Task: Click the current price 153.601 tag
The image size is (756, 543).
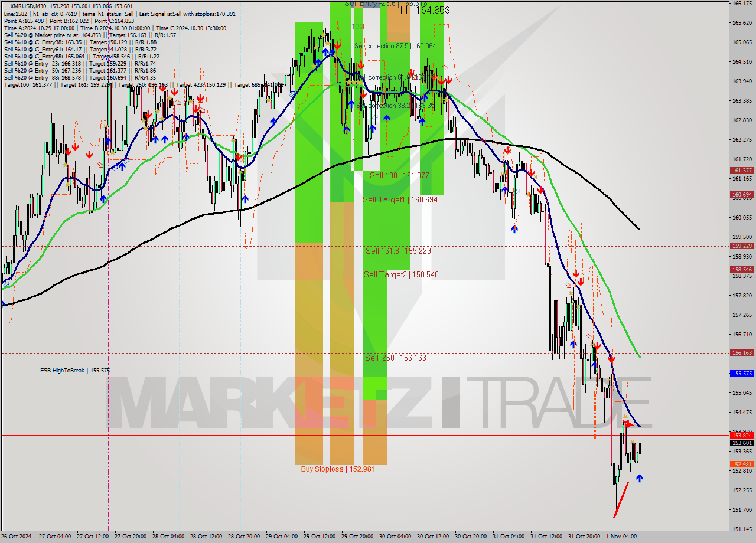Action: [x=742, y=443]
